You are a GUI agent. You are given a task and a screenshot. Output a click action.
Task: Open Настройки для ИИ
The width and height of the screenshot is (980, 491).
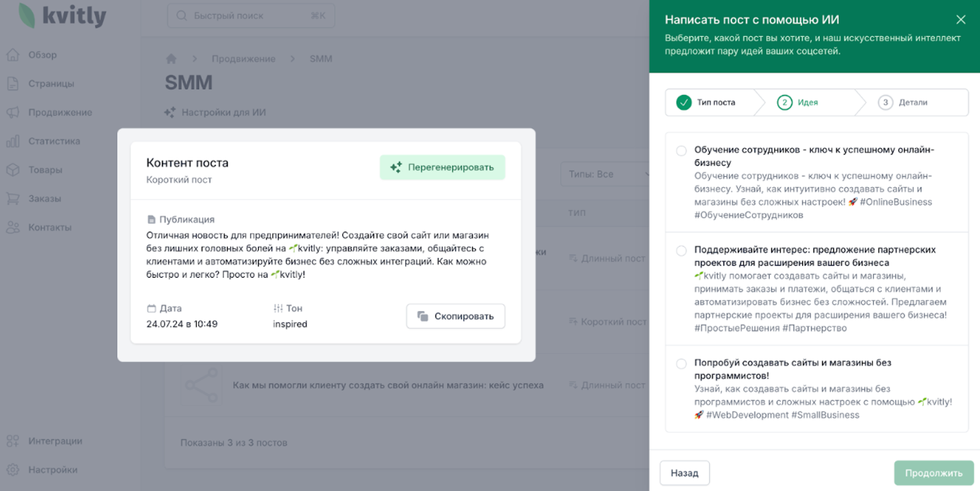point(215,112)
